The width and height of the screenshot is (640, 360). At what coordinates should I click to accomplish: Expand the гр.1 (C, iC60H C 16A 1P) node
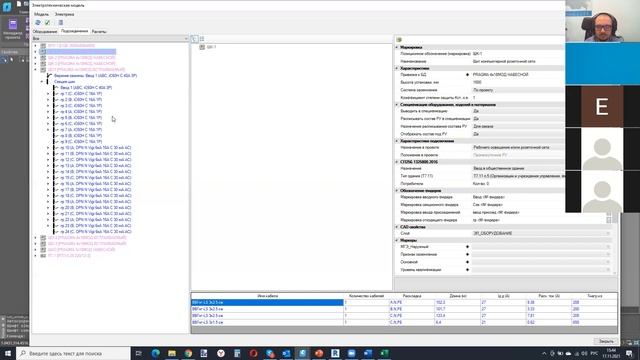[48, 94]
